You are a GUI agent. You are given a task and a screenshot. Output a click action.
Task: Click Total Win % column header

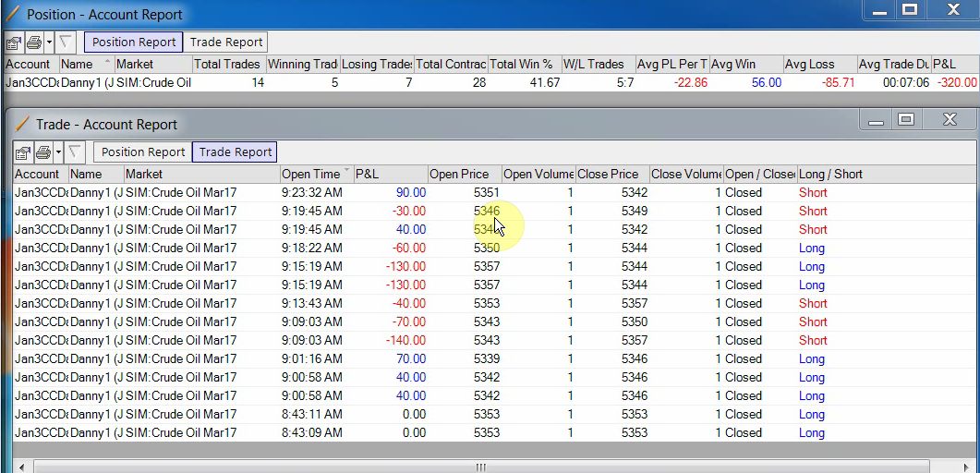524,65
